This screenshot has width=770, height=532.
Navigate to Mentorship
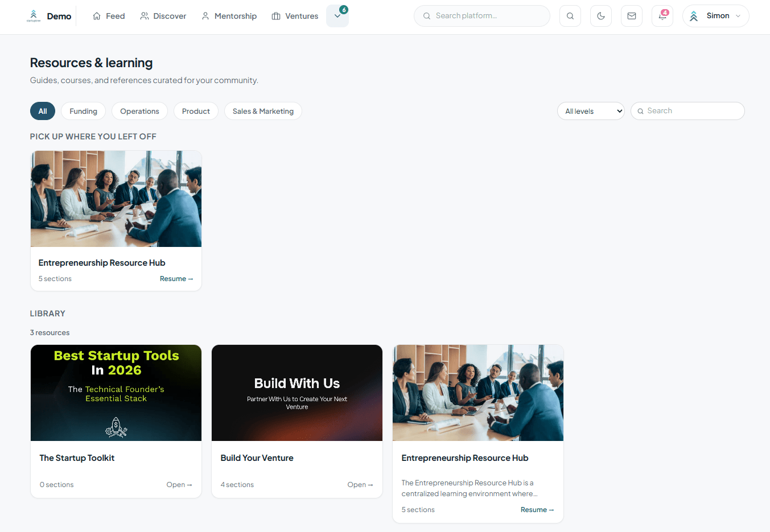[229, 16]
